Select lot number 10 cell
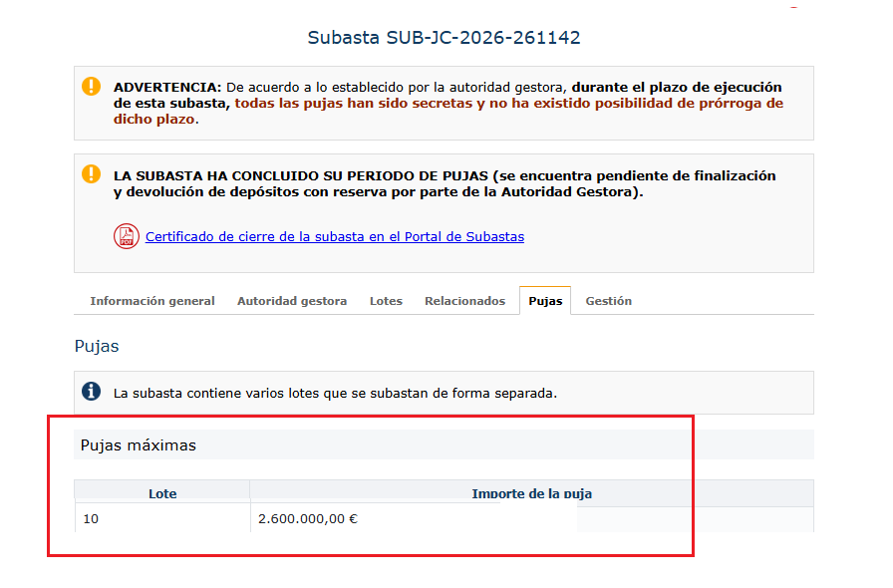 coord(162,518)
